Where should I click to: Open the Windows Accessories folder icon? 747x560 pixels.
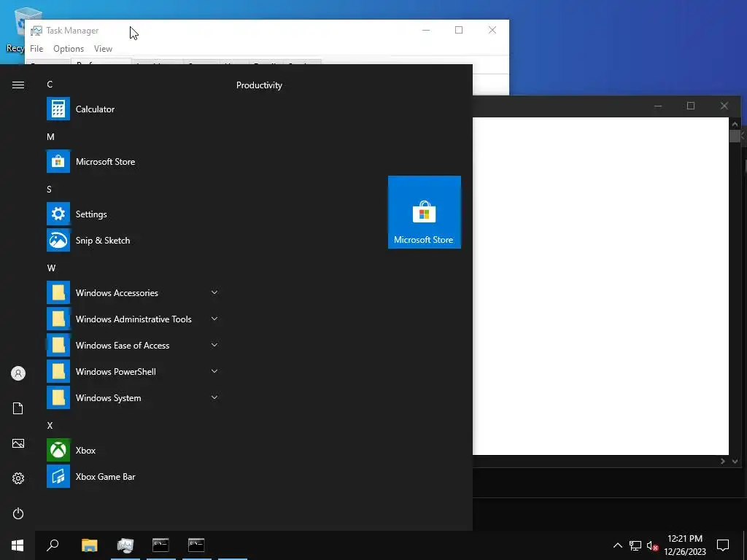click(x=58, y=292)
